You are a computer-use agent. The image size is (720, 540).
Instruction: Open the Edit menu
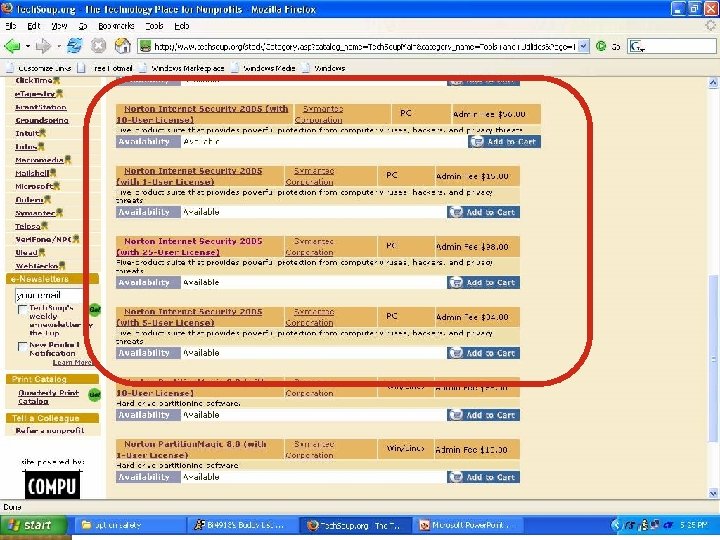click(x=34, y=26)
